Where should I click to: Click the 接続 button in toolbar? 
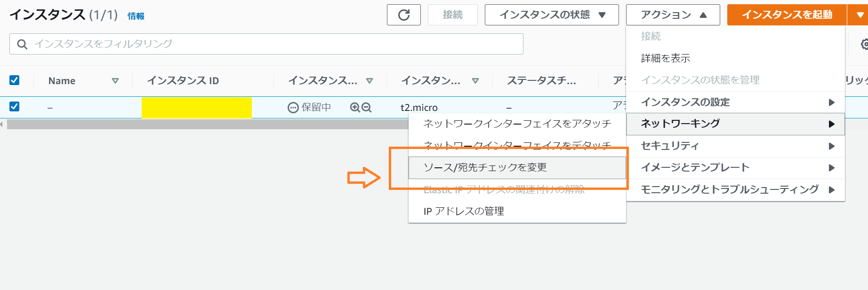click(452, 15)
